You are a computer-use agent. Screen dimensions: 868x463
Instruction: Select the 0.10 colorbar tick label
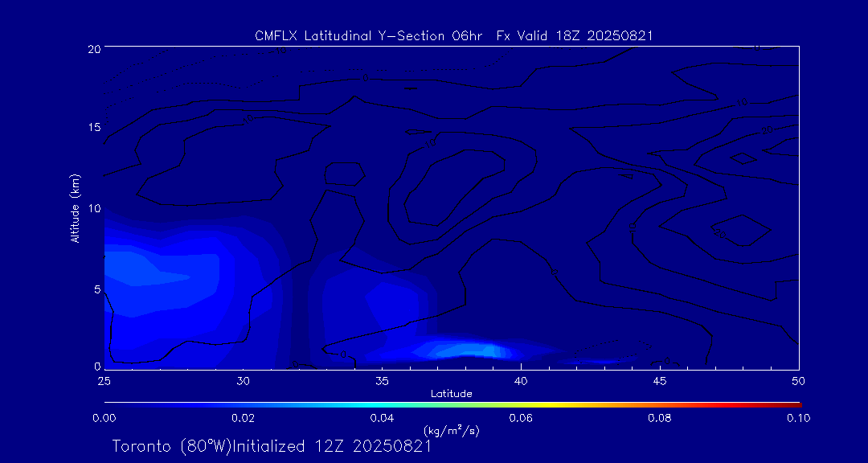click(798, 418)
